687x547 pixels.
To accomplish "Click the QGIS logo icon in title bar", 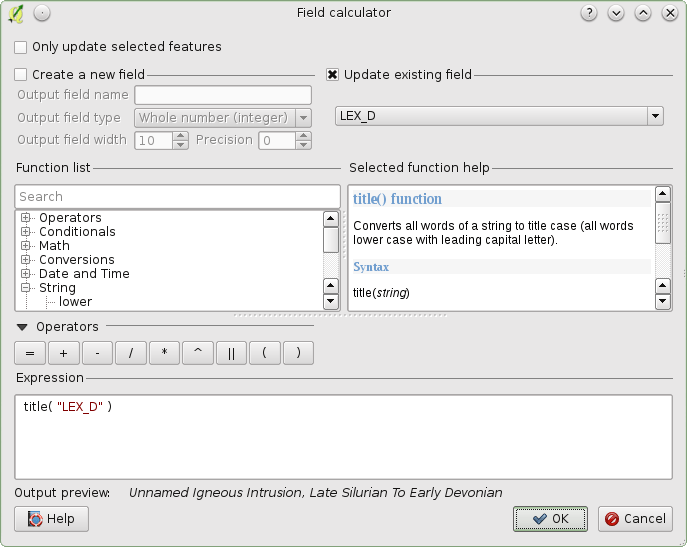I will point(16,13).
